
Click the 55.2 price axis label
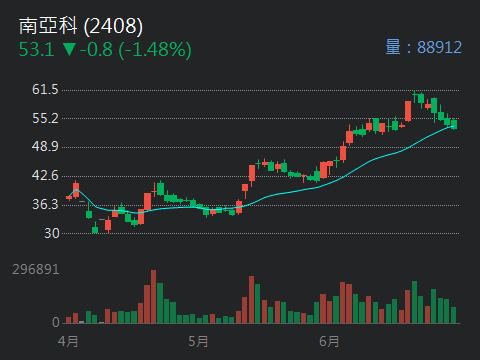(x=45, y=118)
